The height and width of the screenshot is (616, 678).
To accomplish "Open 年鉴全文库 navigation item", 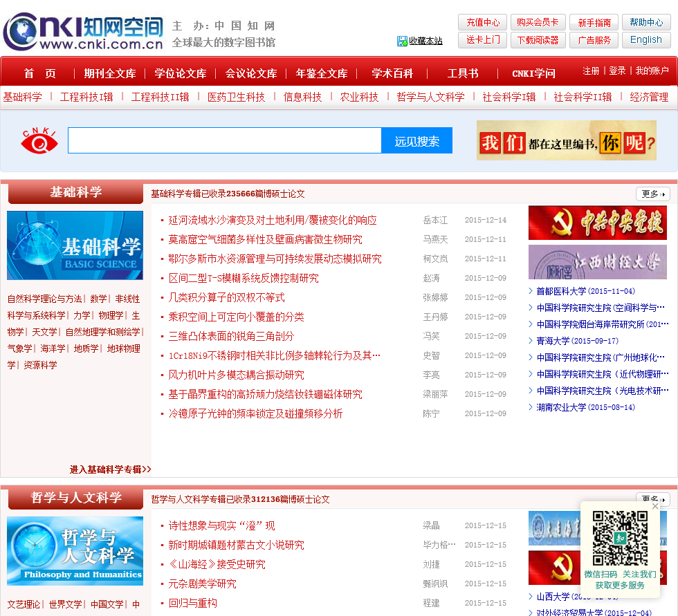I will pos(322,73).
